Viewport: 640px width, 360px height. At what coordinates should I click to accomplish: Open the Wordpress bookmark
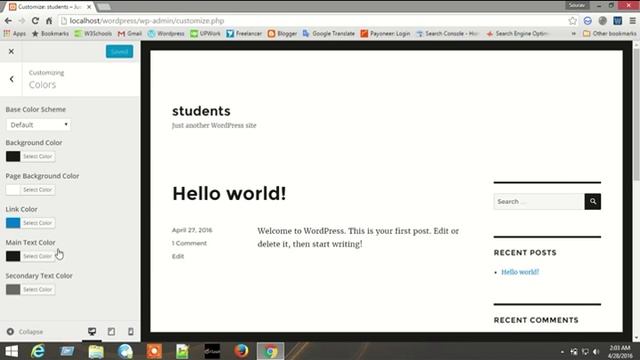166,33
